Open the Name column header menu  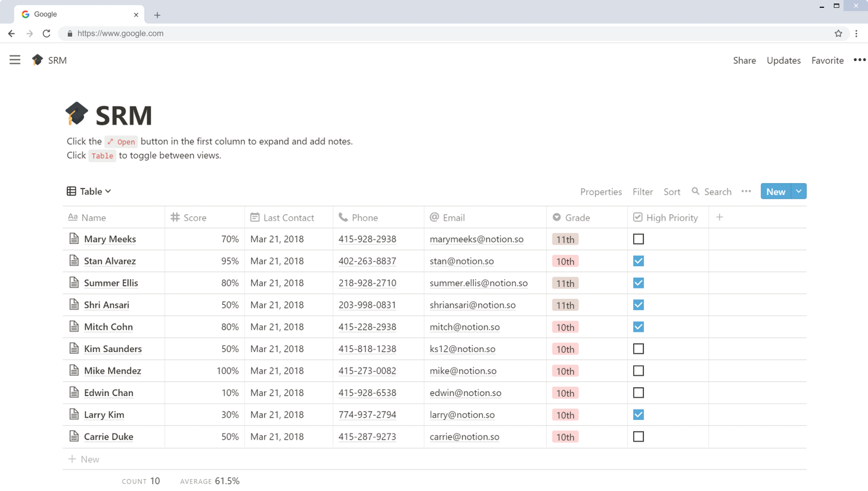[114, 217]
